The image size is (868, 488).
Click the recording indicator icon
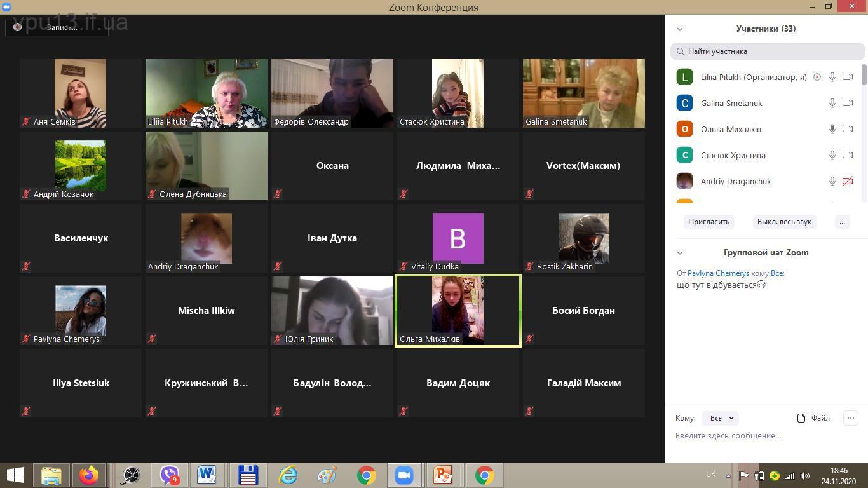tap(18, 27)
